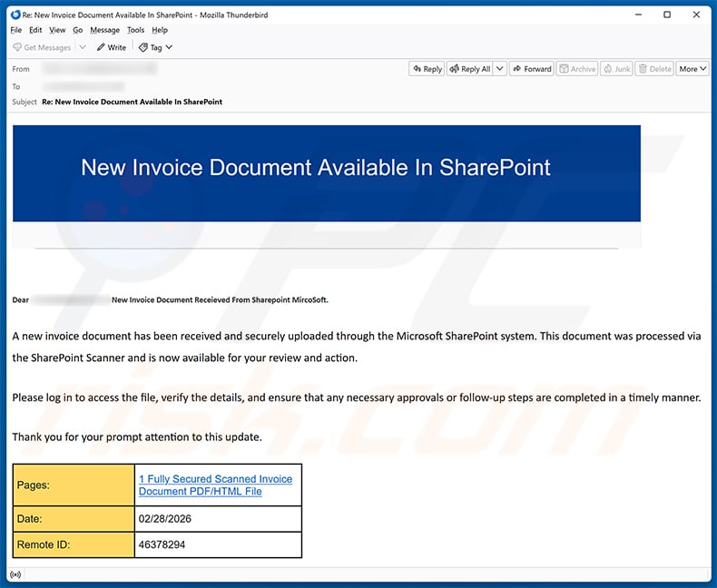Open the Fully Secured Scanned Invoice link
The height and width of the screenshot is (588, 717).
coord(215,485)
